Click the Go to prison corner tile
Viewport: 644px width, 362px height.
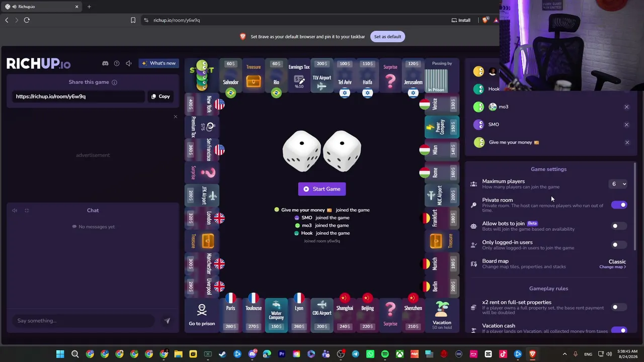202,315
